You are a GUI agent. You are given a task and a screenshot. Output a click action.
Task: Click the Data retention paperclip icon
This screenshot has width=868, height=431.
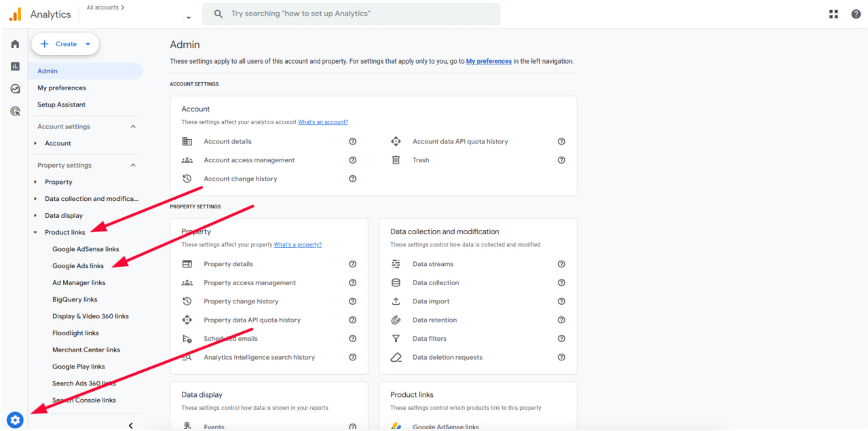point(396,320)
